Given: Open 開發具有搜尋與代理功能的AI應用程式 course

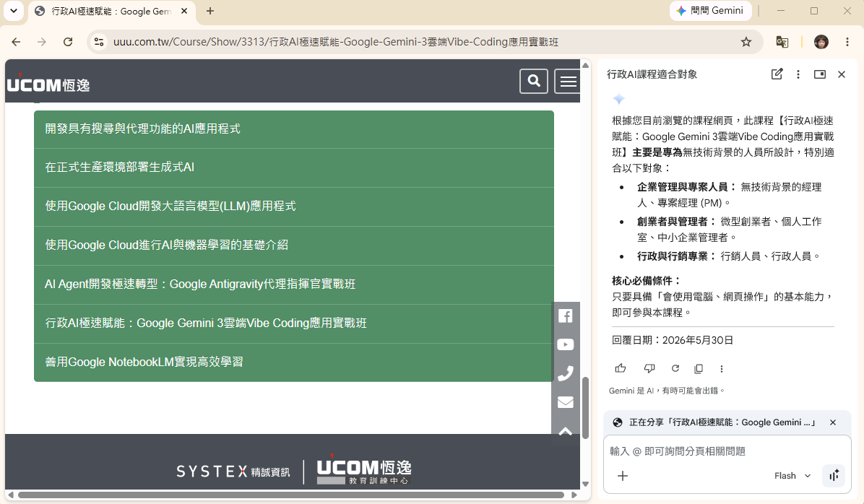Looking at the screenshot, I should (294, 129).
